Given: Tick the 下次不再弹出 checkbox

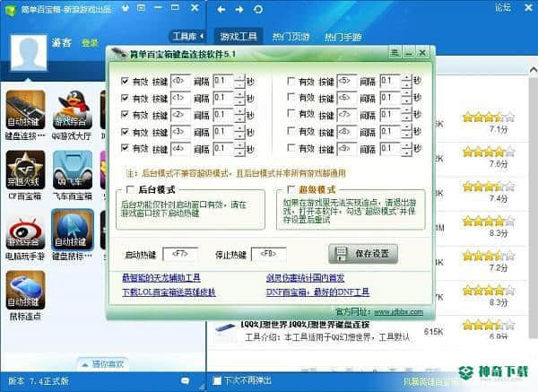Looking at the screenshot, I should pos(216,380).
